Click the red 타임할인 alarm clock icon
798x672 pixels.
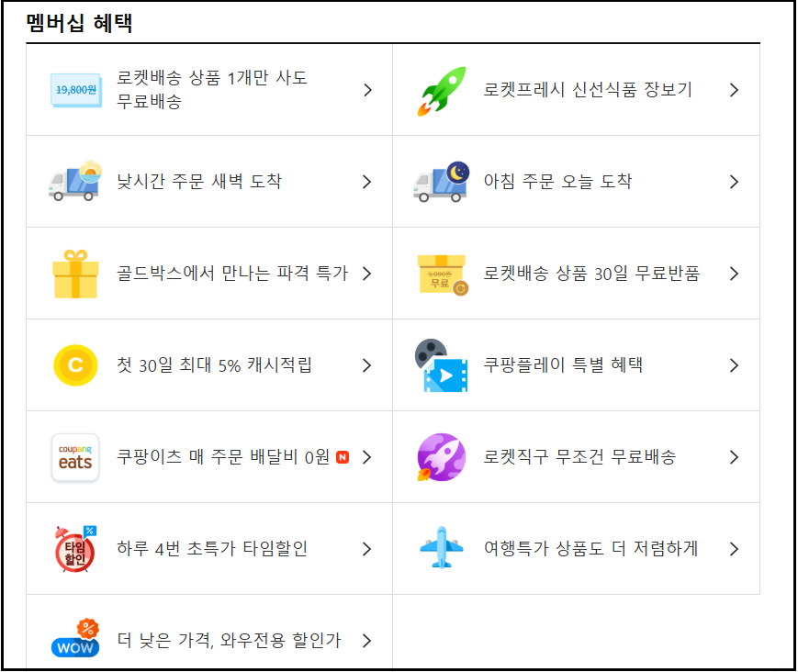click(75, 549)
